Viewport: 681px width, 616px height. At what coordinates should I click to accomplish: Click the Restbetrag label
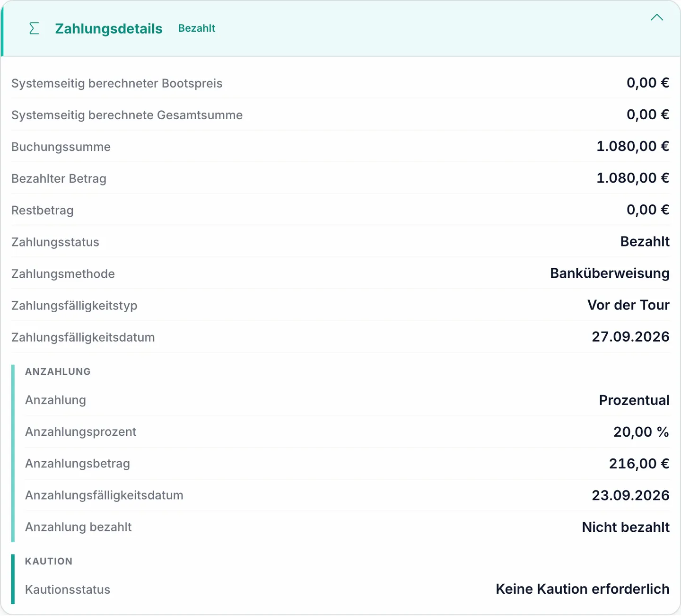point(43,210)
